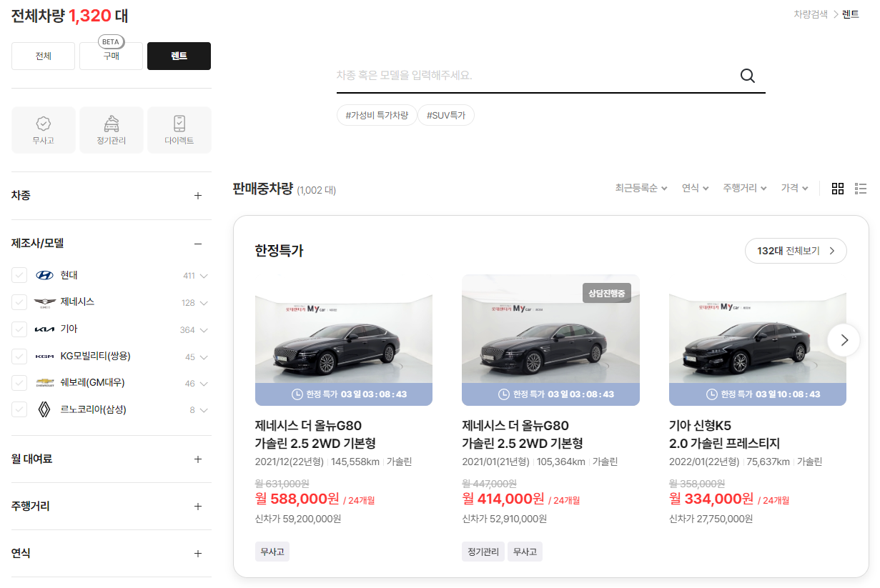The image size is (880, 588).
Task: Expand KG모빌리티 models chevron
Action: pos(204,357)
